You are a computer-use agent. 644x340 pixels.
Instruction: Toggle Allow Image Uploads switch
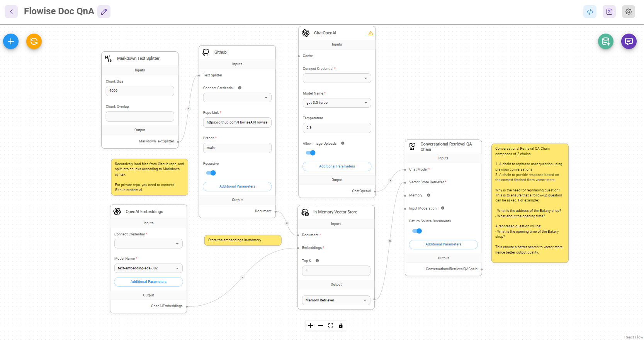[311, 153]
